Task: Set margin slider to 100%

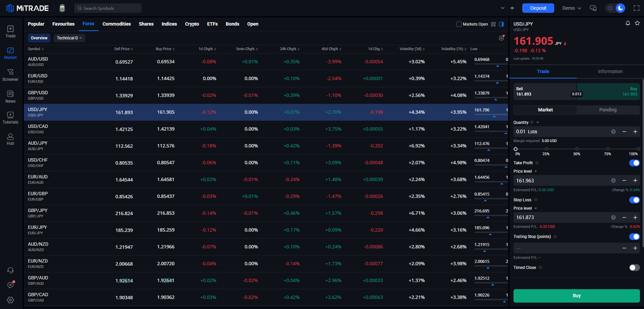Action: pyautogui.click(x=638, y=149)
